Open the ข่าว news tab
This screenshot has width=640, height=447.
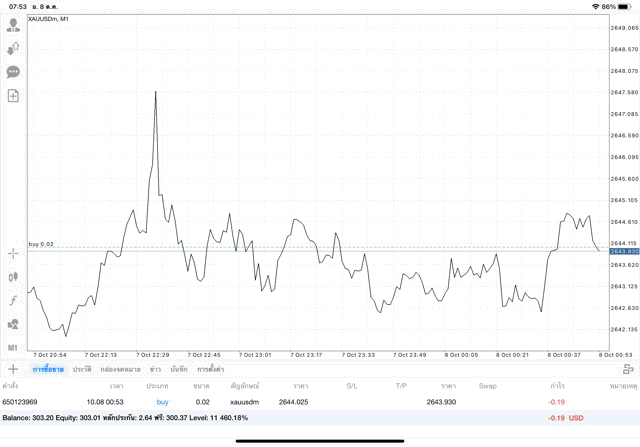click(155, 369)
